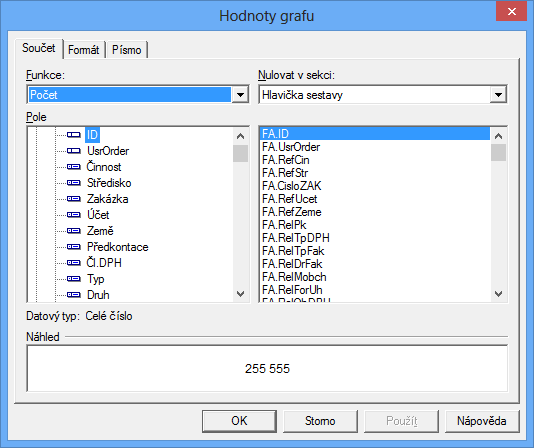This screenshot has height=448, width=534.
Task: Select the Typ tree item
Action: [x=96, y=279]
